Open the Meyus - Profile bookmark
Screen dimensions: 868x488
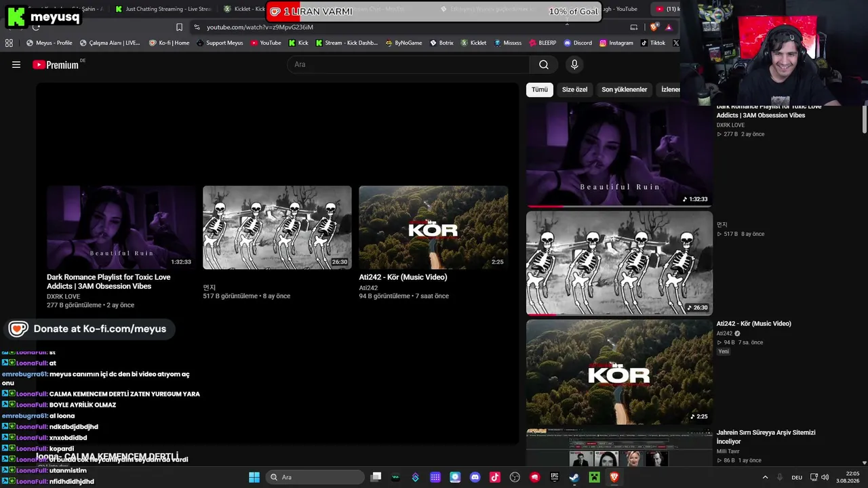coord(49,43)
